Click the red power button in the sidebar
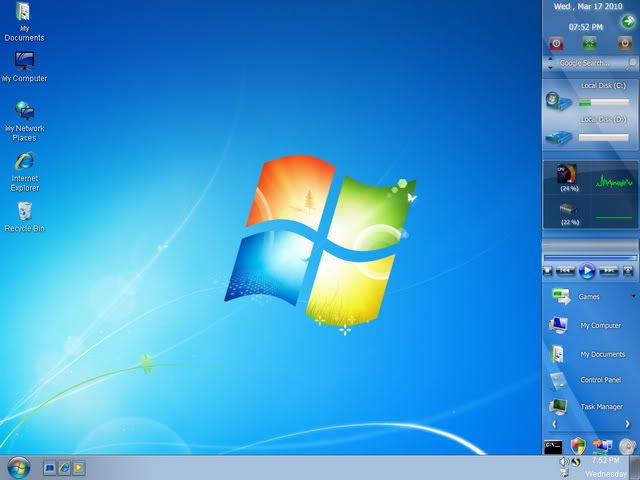Screen dimensions: 640x480 (556, 43)
